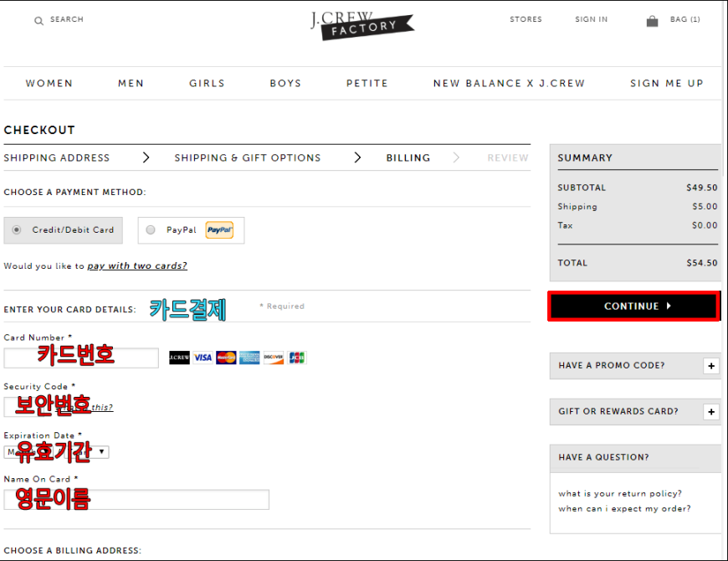
Task: Select the Discover card icon
Action: click(274, 358)
